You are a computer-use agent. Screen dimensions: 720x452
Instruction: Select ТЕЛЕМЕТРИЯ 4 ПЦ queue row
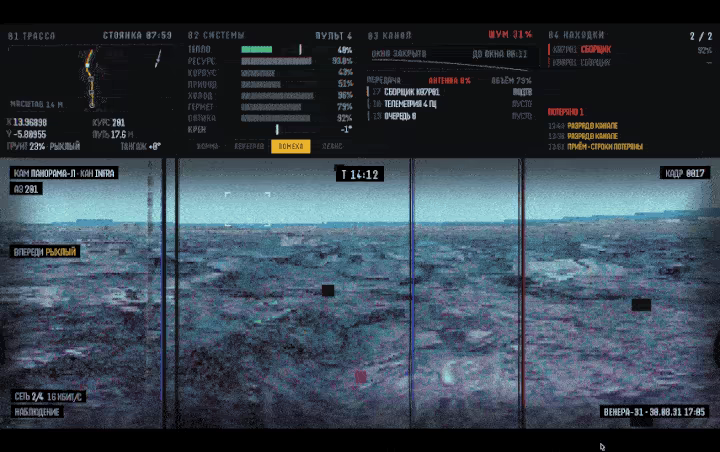pyautogui.click(x=450, y=104)
